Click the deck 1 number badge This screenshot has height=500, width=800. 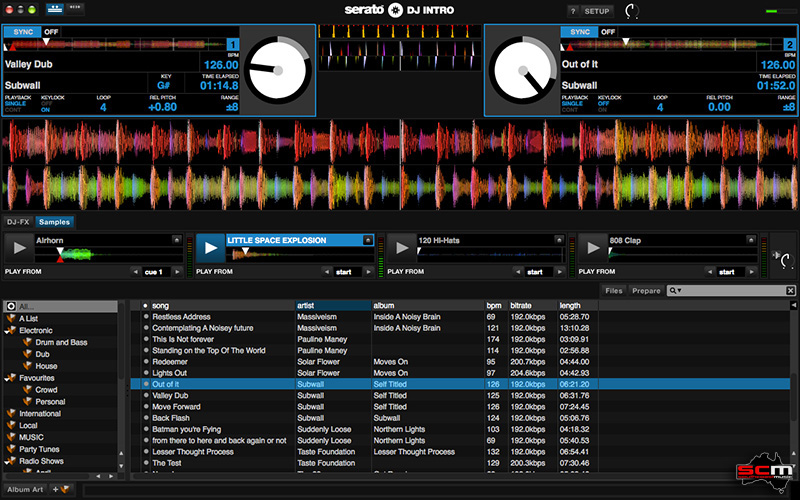coord(233,45)
